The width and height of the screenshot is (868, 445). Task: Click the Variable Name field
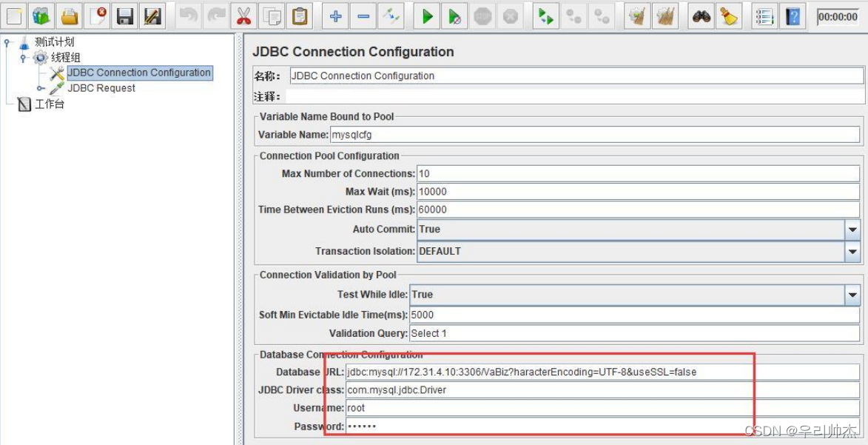(594, 134)
